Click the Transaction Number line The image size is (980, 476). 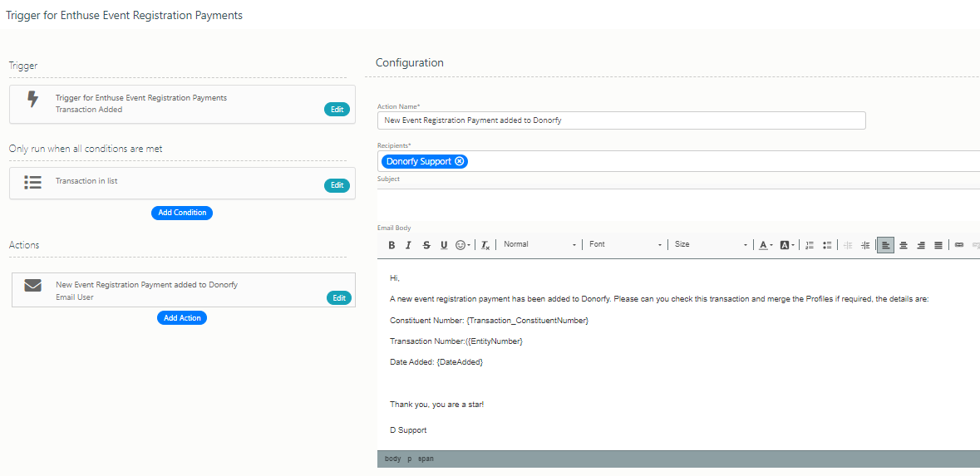tap(456, 341)
